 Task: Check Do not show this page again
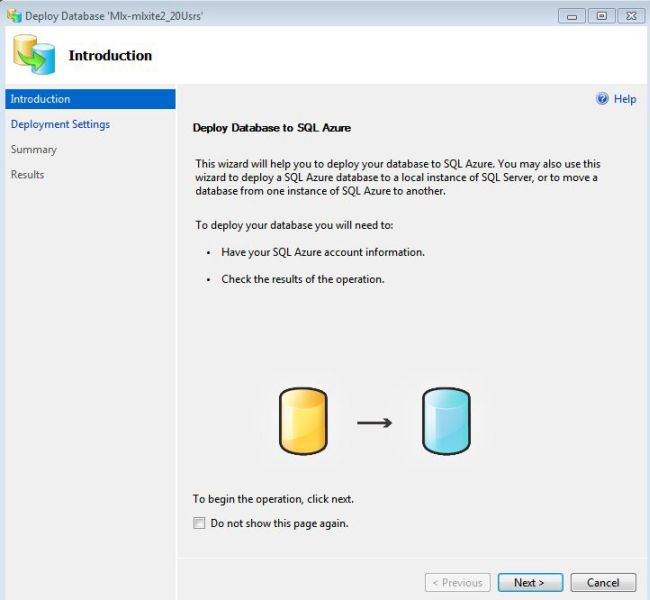(x=199, y=523)
